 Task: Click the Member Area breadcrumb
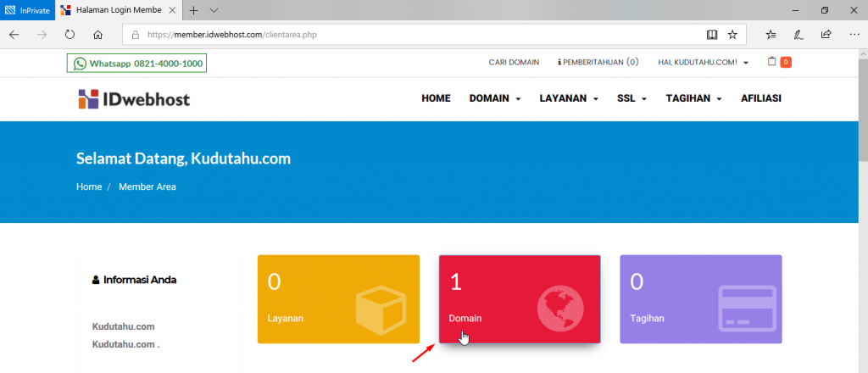click(x=147, y=187)
